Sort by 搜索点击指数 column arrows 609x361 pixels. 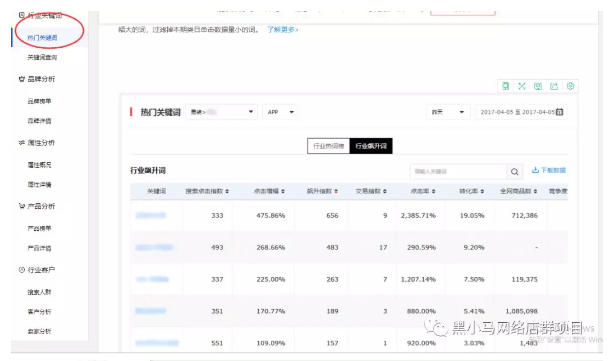click(227, 191)
